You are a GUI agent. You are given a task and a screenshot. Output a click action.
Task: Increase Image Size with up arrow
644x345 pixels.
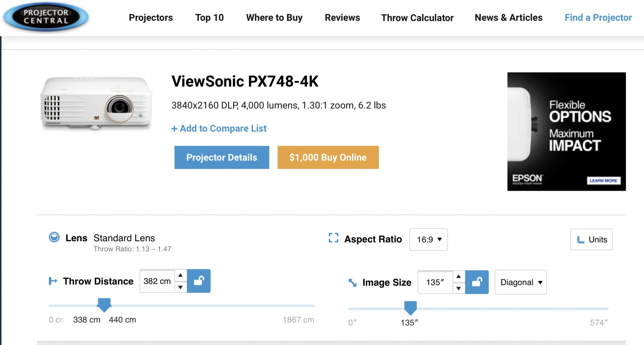click(x=459, y=277)
